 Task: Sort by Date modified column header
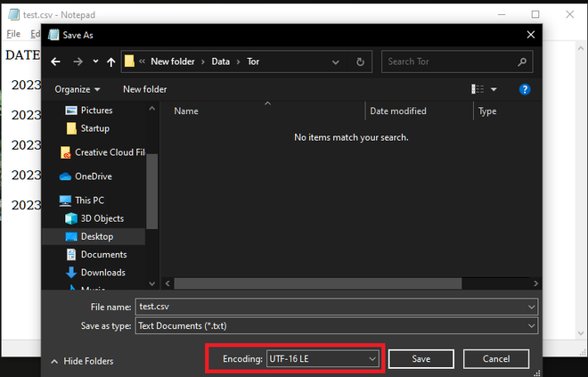[x=398, y=111]
